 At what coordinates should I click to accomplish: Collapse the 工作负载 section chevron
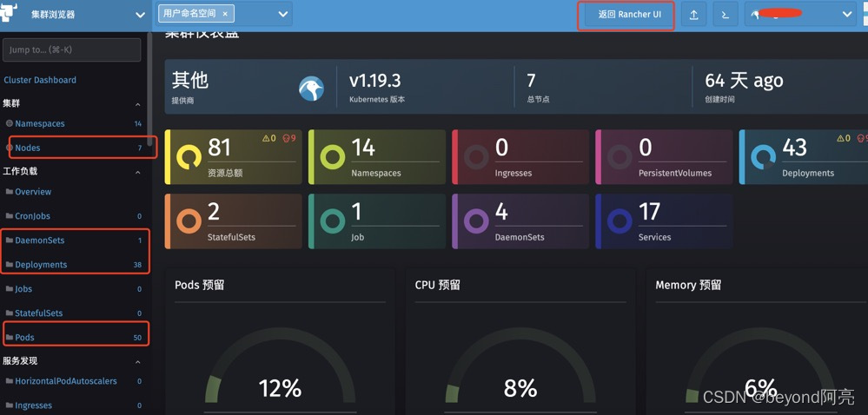tap(138, 172)
